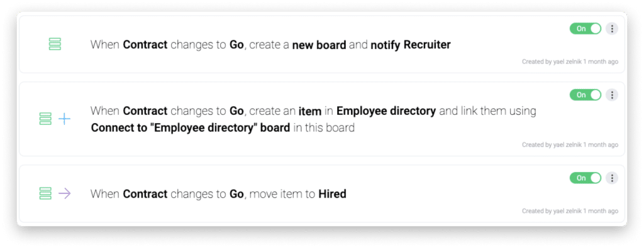Disable the move item to Hired automation
The image size is (644, 248).
[586, 178]
